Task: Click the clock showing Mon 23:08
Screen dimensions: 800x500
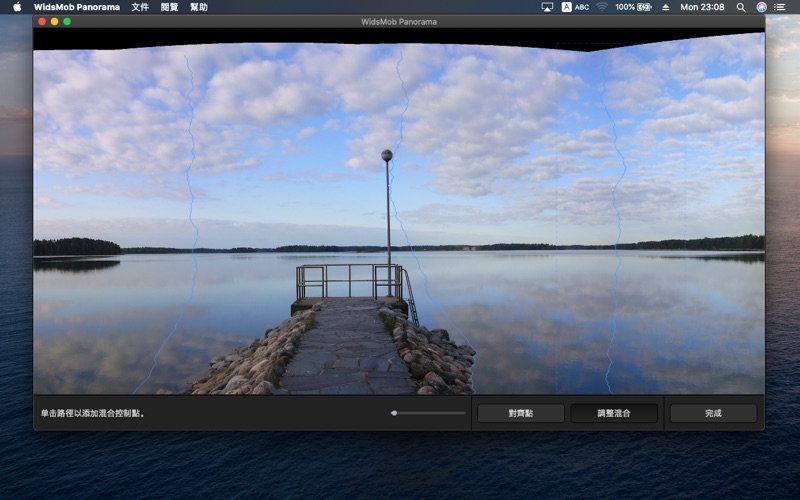Action: (x=702, y=7)
